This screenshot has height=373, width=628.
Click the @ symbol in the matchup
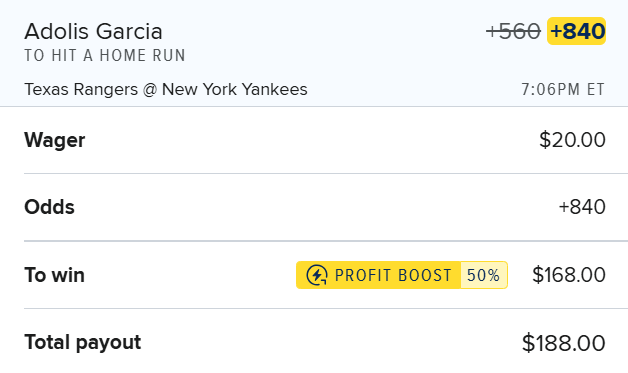(x=150, y=90)
